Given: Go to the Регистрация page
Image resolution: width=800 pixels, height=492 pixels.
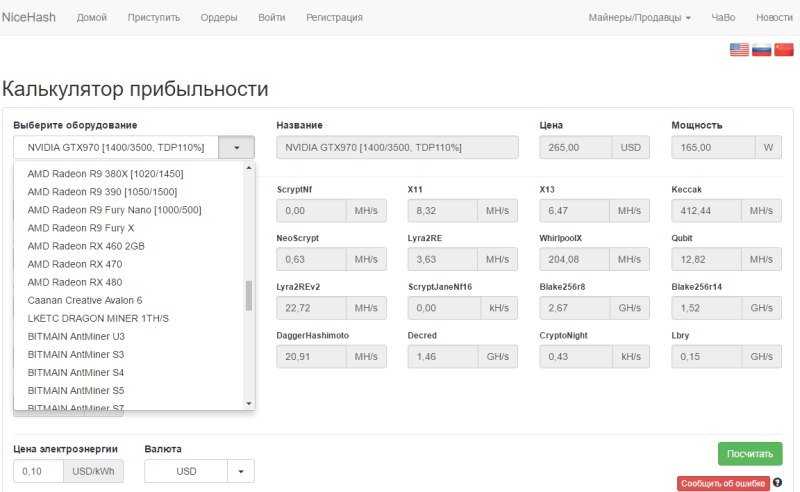Looking at the screenshot, I should click(334, 17).
